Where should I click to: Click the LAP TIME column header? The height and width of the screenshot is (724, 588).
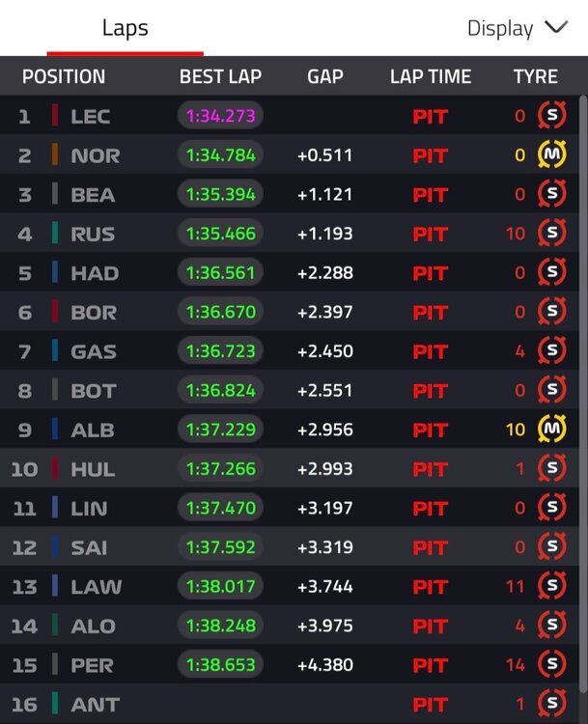coord(431,77)
